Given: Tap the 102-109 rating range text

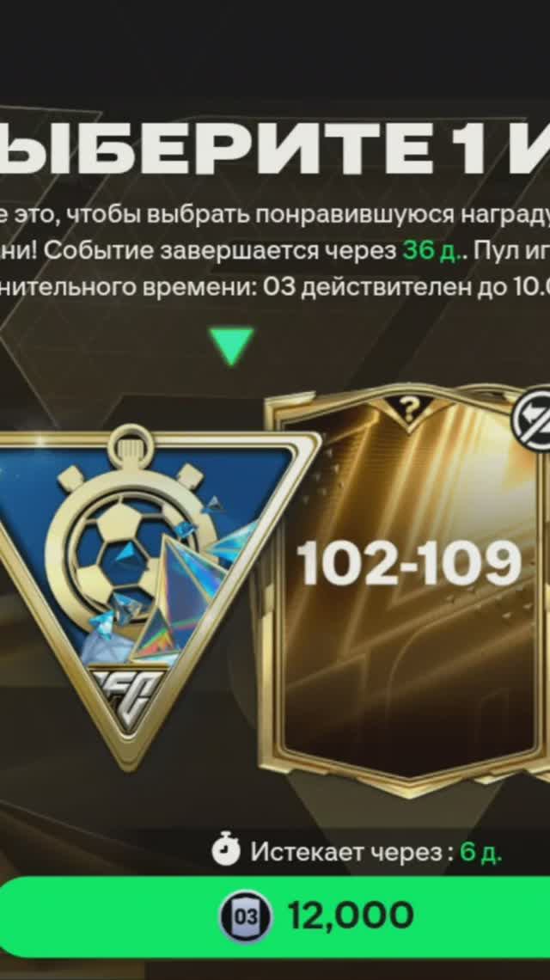Looking at the screenshot, I should (409, 562).
